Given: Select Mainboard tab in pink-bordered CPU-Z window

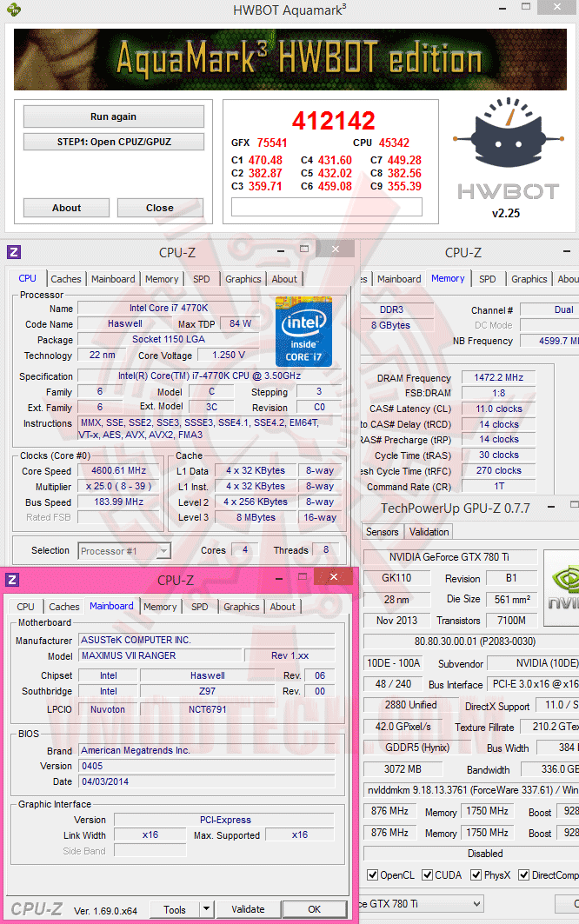Looking at the screenshot, I should click(111, 606).
